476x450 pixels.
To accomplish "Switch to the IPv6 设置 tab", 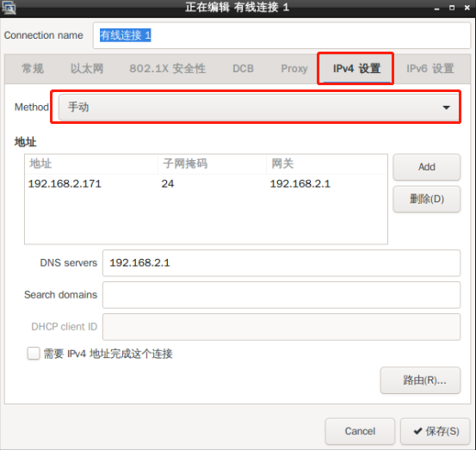I will 430,69.
